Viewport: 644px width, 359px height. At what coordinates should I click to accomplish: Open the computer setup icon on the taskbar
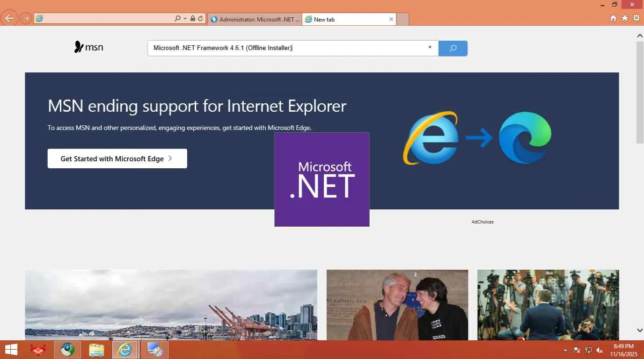(x=154, y=350)
